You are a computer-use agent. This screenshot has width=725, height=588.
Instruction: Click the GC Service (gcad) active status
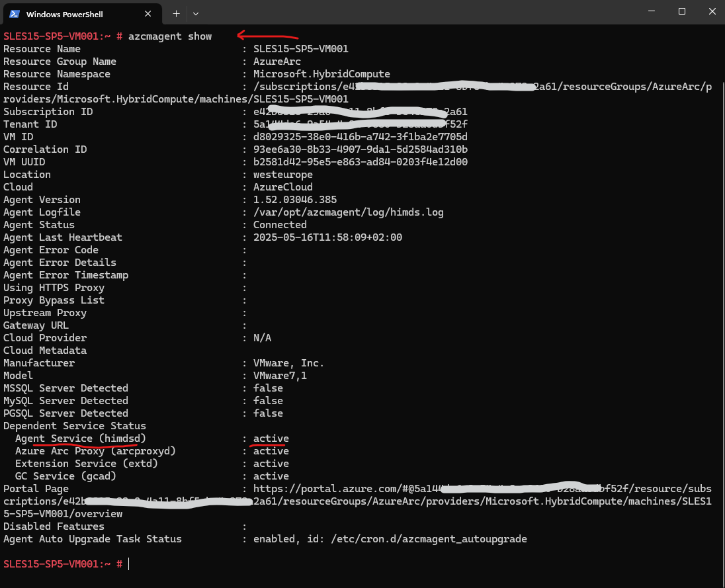click(x=271, y=476)
